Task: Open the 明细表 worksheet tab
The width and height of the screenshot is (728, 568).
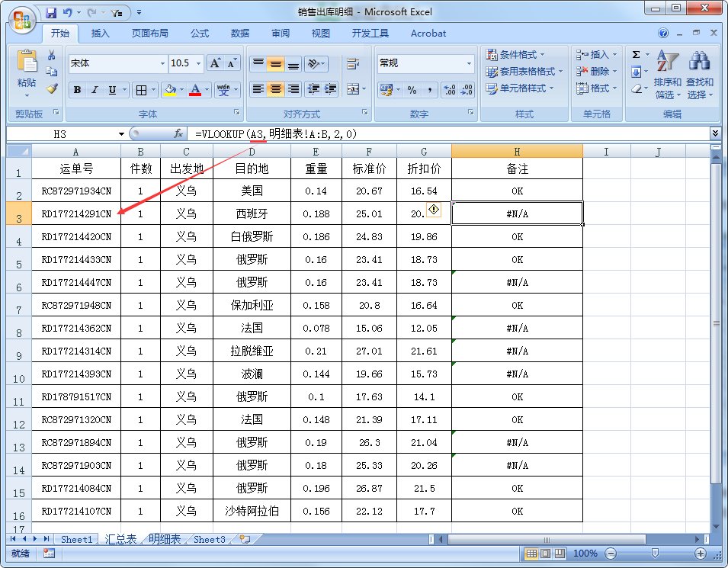Action: click(164, 539)
